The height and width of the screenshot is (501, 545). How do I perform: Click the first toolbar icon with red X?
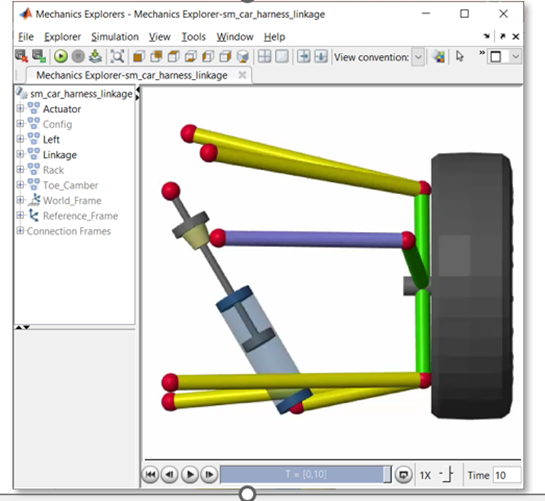22,56
